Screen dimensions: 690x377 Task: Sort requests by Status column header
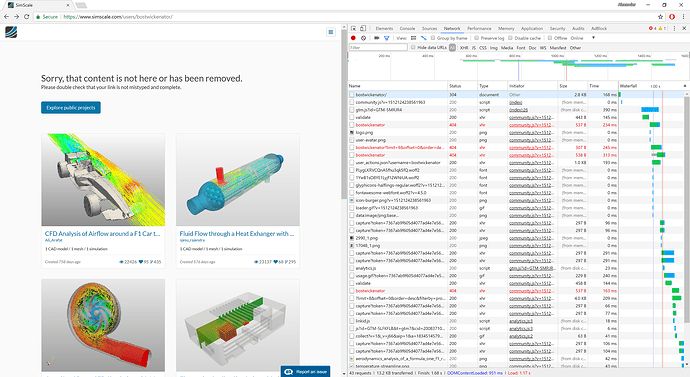(462, 86)
